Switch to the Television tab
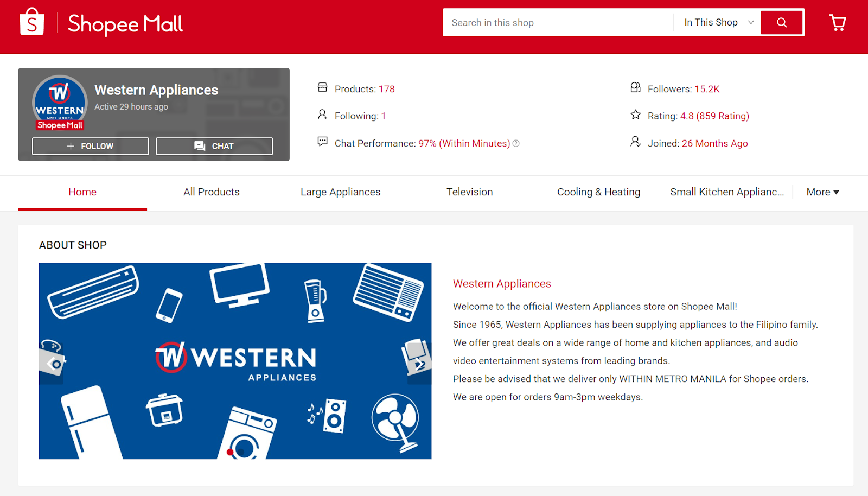The image size is (868, 496). (470, 192)
